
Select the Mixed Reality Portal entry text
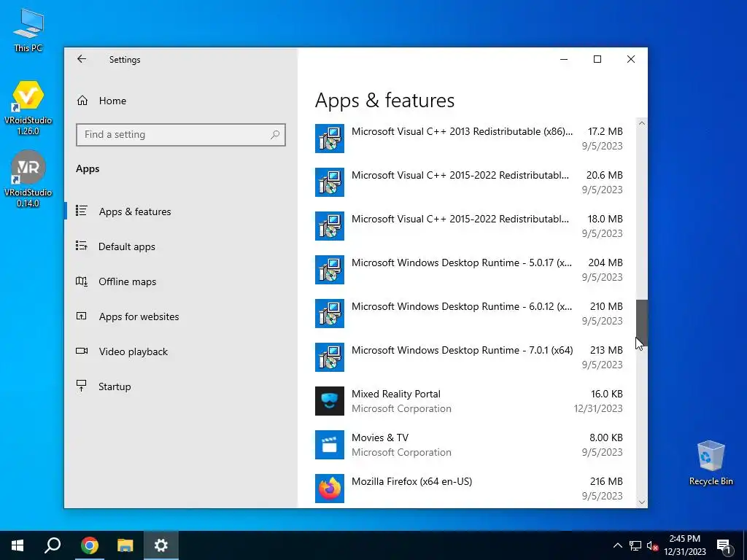click(x=396, y=394)
